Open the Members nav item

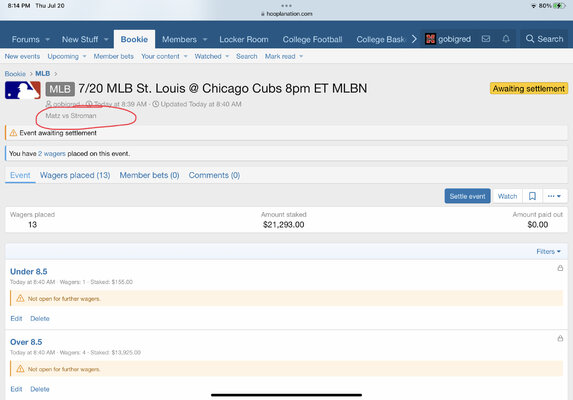coord(179,39)
